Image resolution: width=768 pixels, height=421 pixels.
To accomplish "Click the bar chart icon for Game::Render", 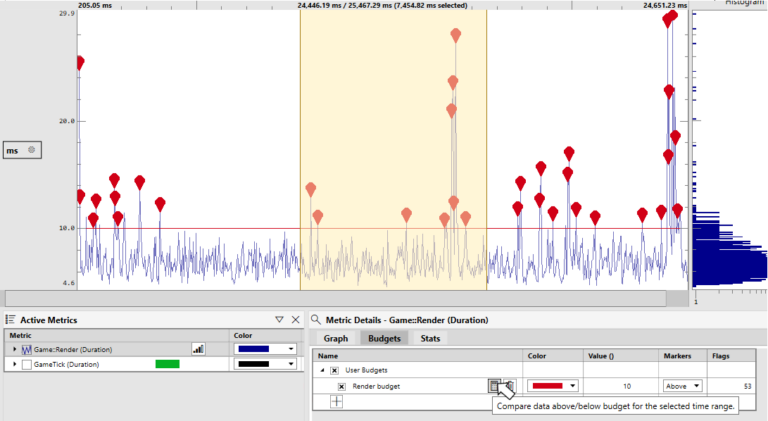I will point(198,349).
